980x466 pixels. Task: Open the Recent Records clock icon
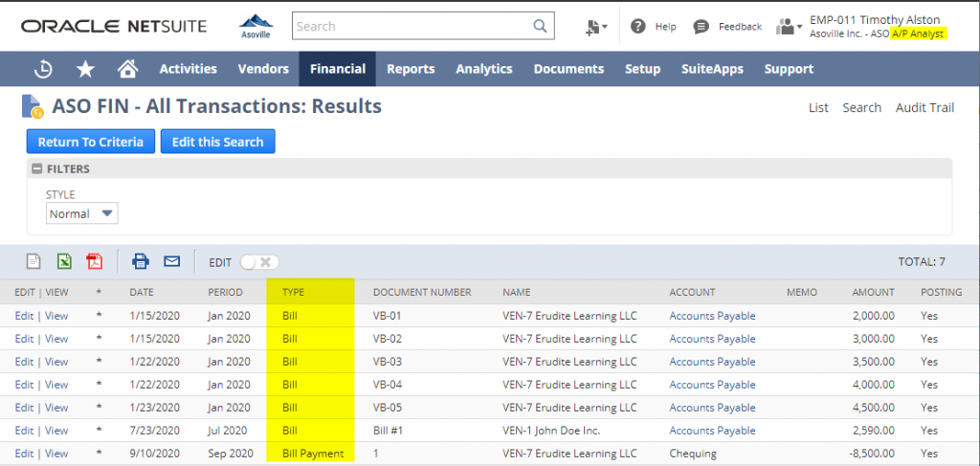pyautogui.click(x=43, y=69)
